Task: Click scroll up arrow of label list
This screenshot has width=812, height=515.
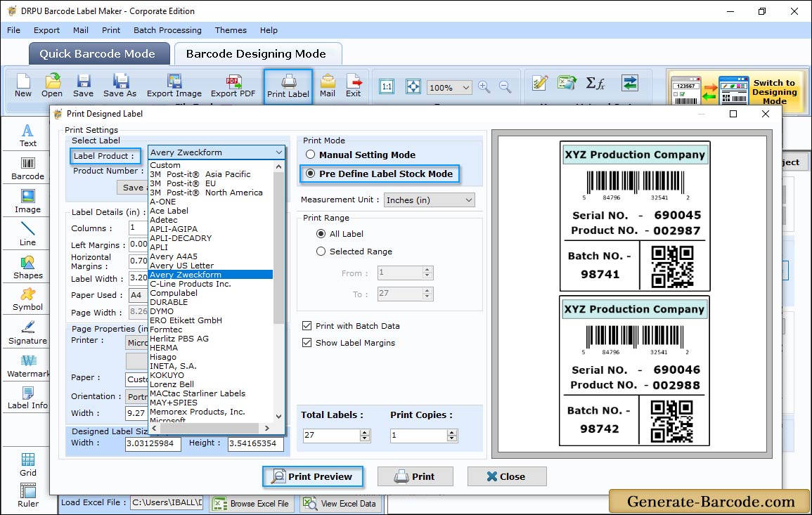Action: tap(278, 167)
